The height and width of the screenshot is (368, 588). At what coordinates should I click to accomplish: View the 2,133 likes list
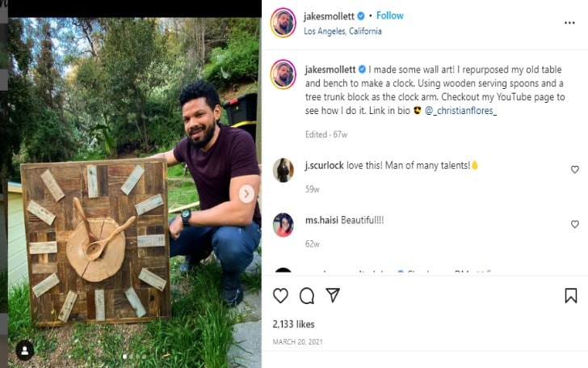click(x=292, y=324)
